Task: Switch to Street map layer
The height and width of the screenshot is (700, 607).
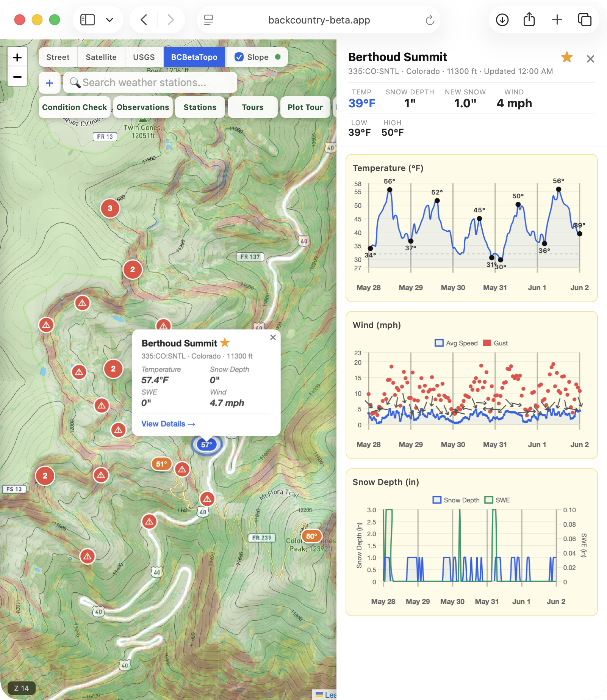Action: tap(58, 57)
